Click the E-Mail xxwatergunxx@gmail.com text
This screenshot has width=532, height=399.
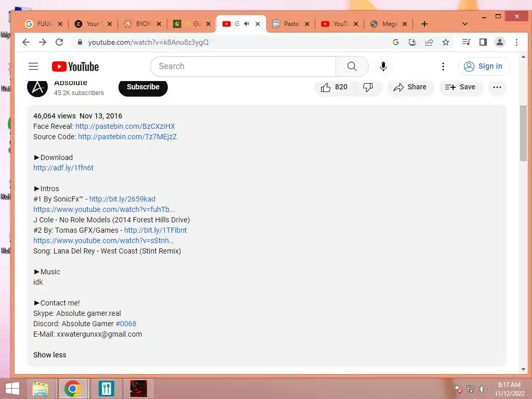[87, 334]
